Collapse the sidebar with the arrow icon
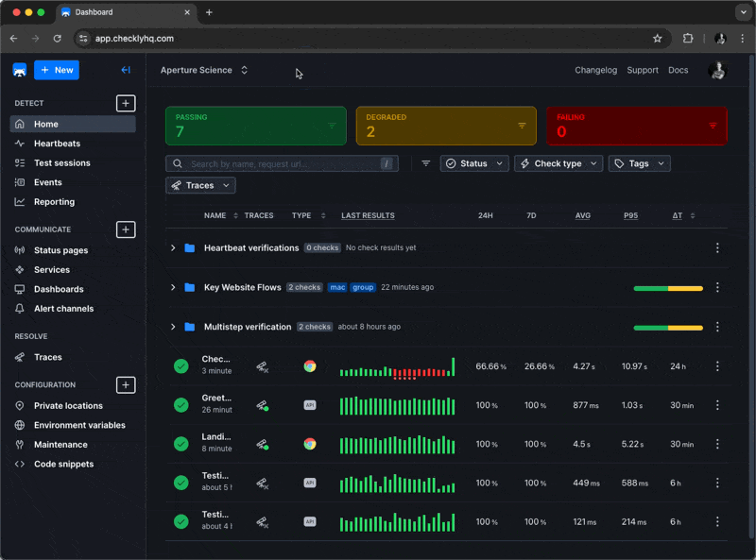This screenshot has width=756, height=560. [x=126, y=71]
